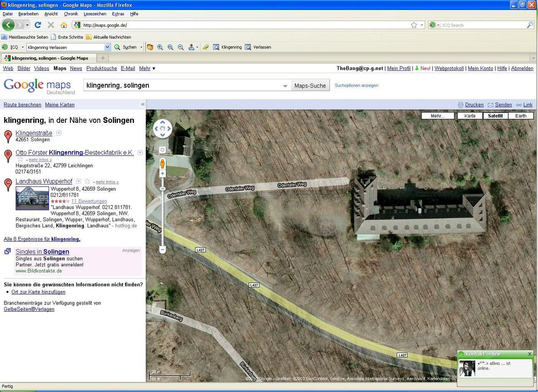Click the Verlassen find-word toolbar button
The height and width of the screenshot is (392, 538).
pos(258,47)
